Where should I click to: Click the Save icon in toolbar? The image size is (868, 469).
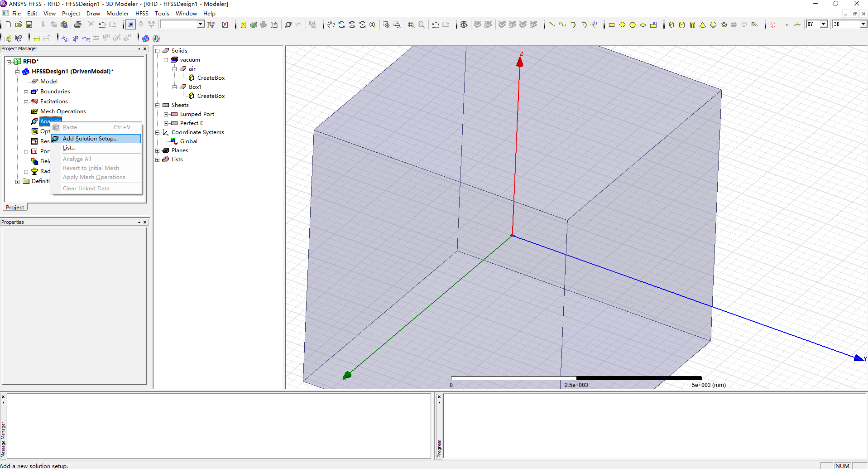(29, 24)
